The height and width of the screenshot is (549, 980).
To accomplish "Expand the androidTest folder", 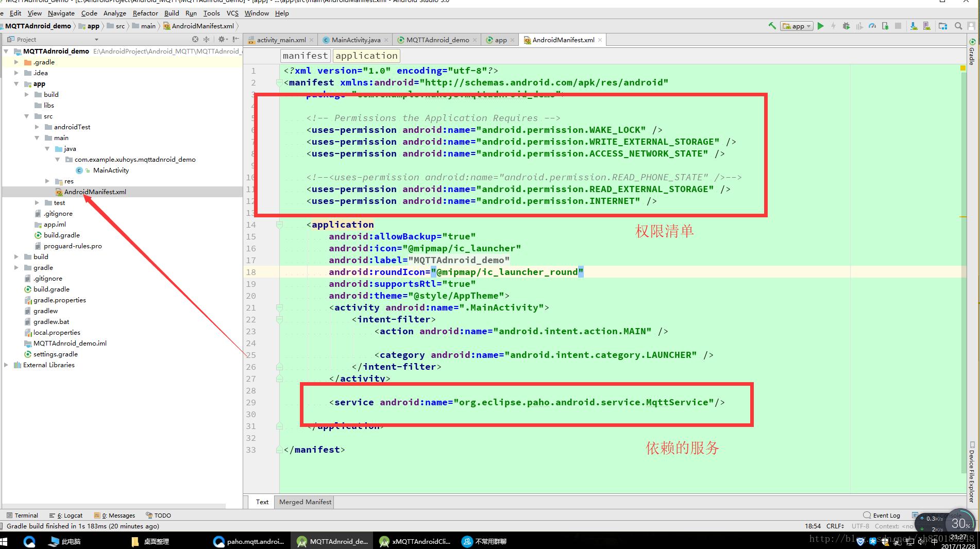I will (37, 127).
